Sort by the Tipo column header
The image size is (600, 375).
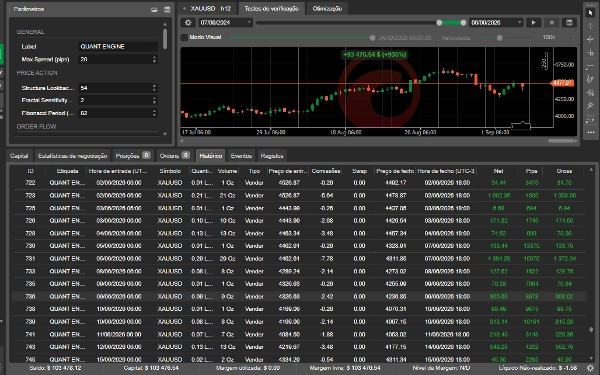tap(254, 171)
